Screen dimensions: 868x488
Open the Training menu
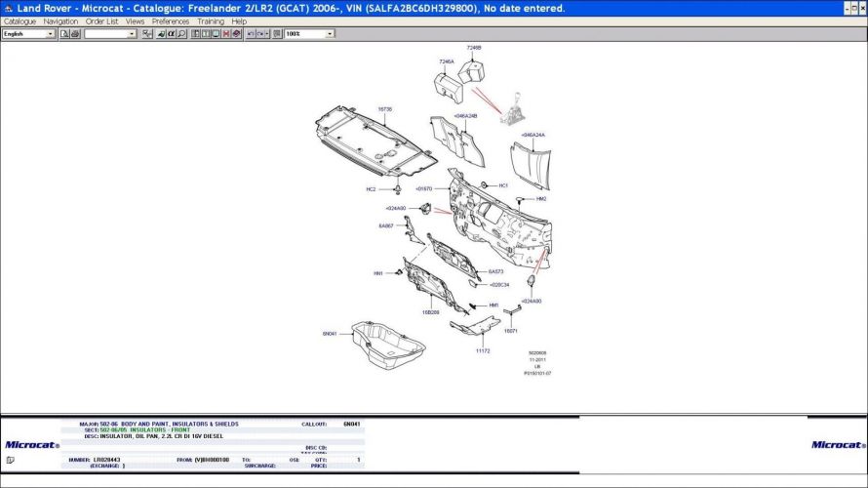click(x=211, y=21)
